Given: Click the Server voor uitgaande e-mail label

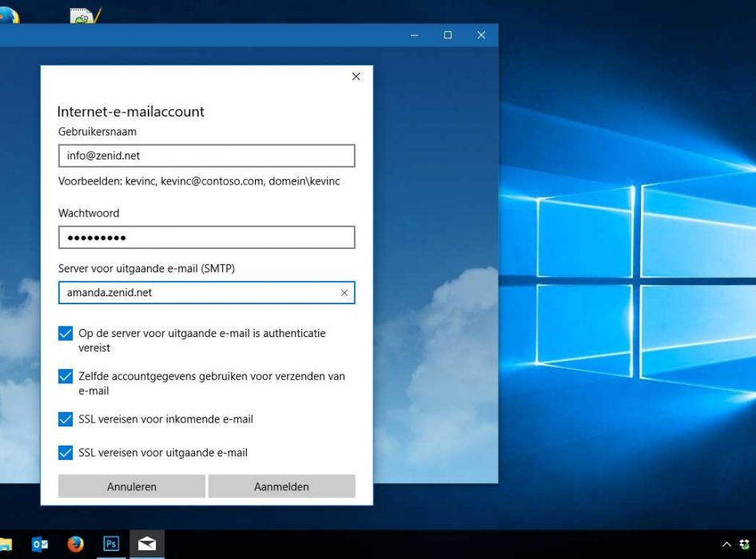Looking at the screenshot, I should (146, 268).
